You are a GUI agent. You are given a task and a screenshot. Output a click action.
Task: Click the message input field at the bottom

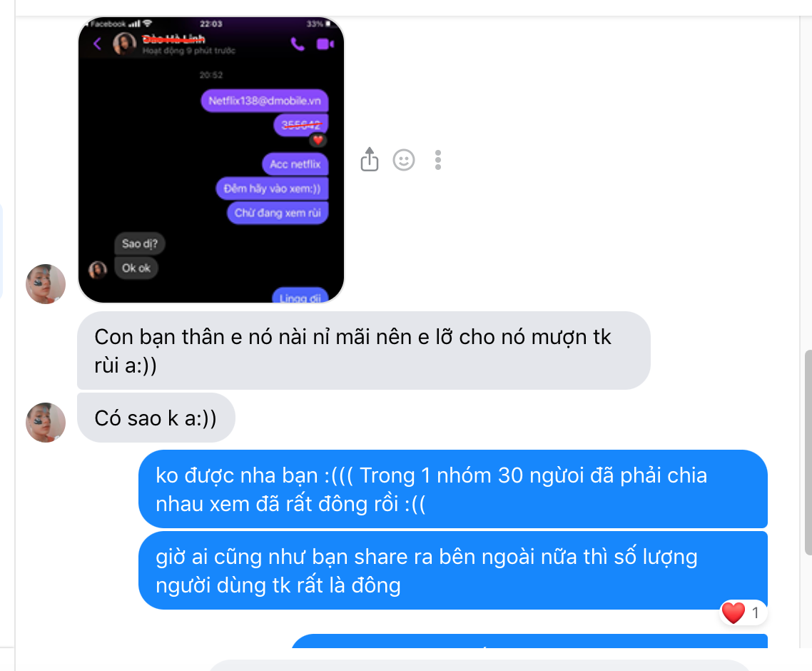coord(479,665)
